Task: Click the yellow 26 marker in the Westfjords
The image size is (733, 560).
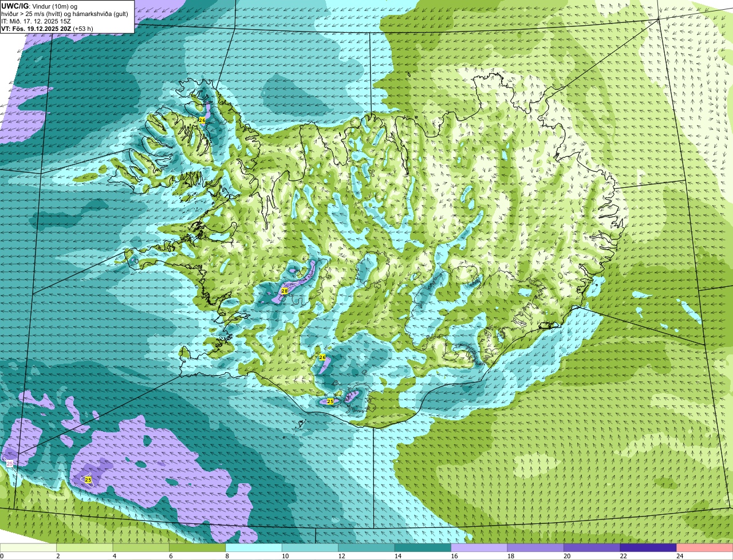Action: pyautogui.click(x=202, y=120)
